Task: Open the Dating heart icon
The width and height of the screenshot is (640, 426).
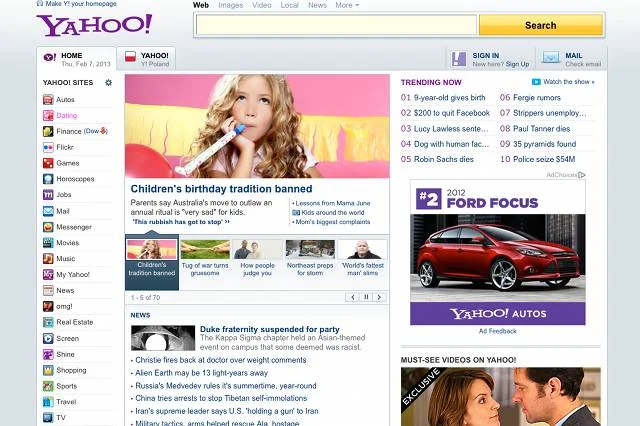Action: tap(48, 115)
